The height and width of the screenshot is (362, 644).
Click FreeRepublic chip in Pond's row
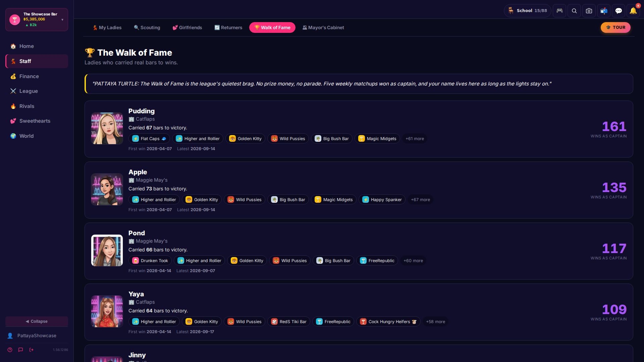click(377, 261)
